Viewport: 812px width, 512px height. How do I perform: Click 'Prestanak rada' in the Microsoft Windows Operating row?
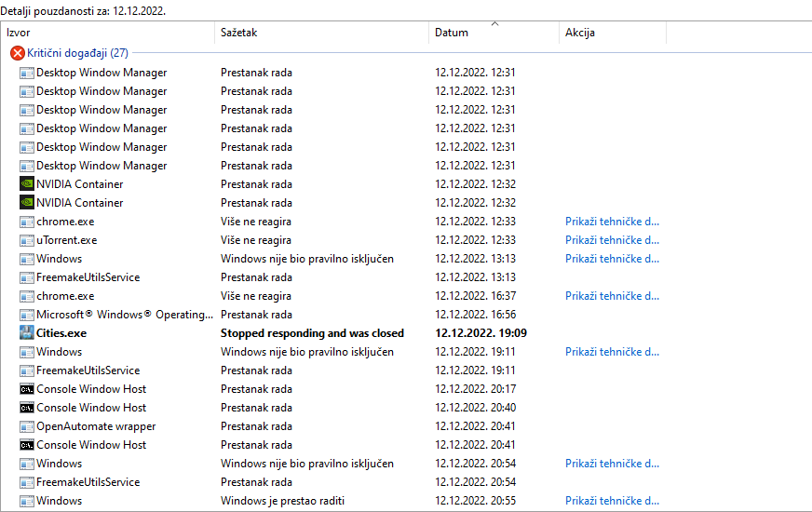pyautogui.click(x=256, y=315)
